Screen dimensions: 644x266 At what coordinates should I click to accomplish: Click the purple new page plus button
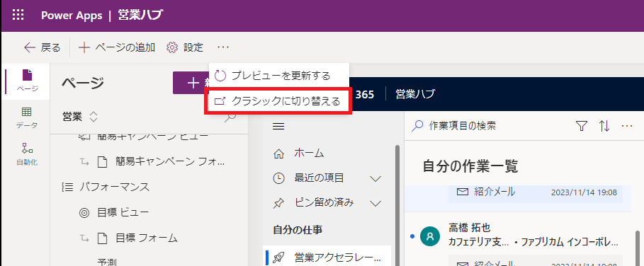click(191, 83)
